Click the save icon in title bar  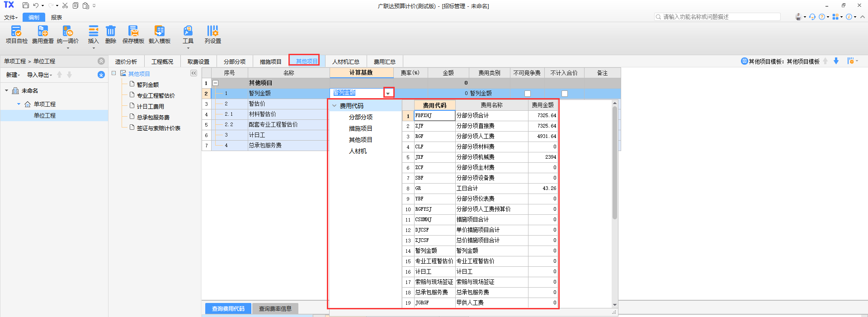[26, 5]
